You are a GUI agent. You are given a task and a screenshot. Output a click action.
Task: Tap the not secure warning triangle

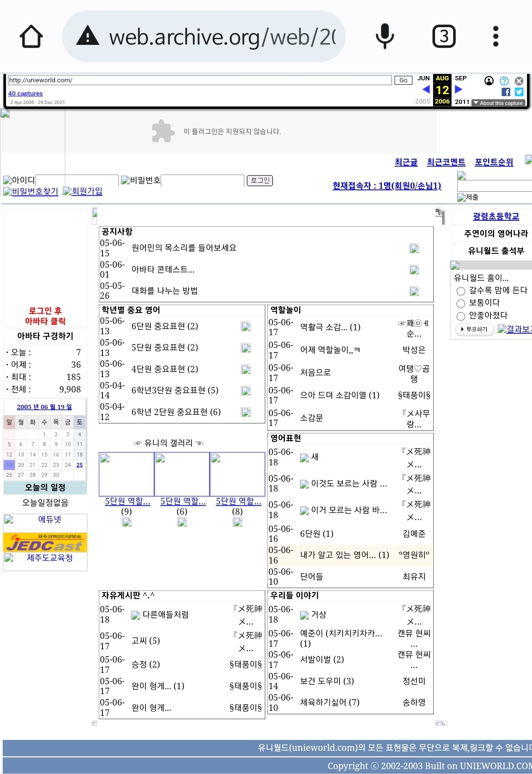pyautogui.click(x=88, y=36)
